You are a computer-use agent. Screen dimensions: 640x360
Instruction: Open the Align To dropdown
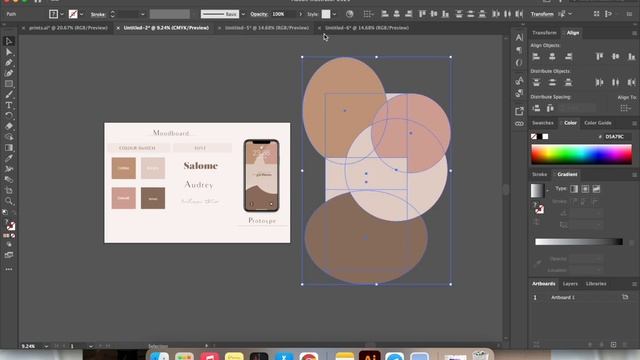[625, 108]
